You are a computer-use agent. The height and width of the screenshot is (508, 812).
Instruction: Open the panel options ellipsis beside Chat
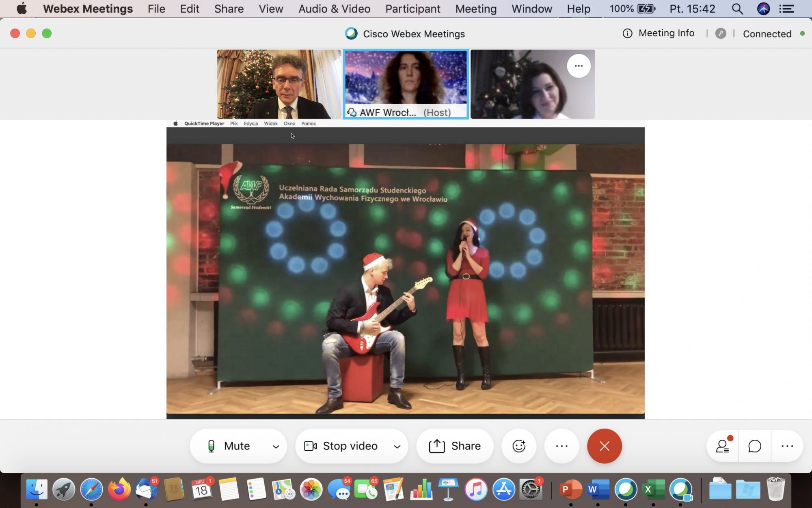pyautogui.click(x=787, y=446)
